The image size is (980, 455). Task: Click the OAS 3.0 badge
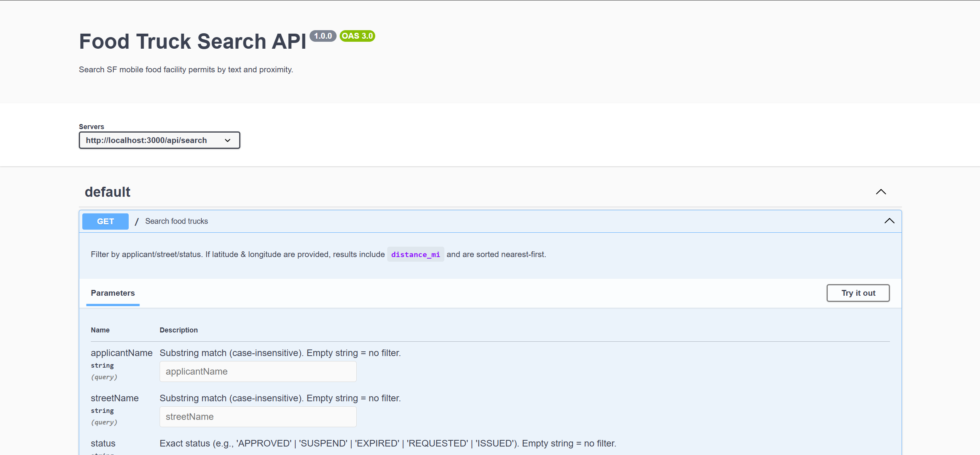[357, 36]
